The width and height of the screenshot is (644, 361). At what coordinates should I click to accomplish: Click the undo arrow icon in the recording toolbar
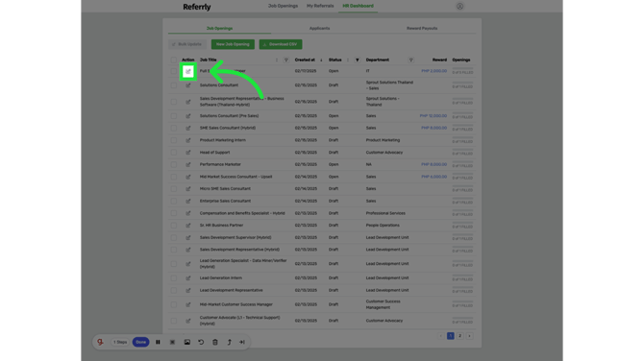point(201,342)
